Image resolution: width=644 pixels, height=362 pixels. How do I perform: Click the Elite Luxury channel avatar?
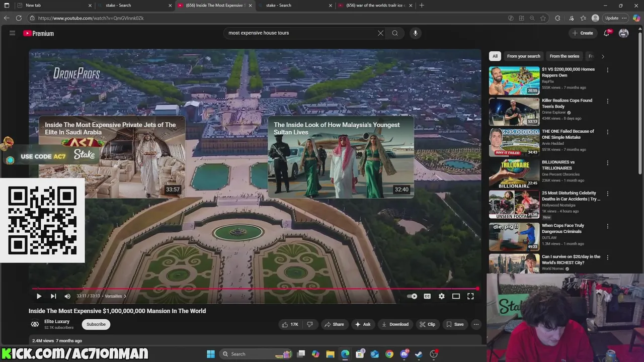point(35,324)
